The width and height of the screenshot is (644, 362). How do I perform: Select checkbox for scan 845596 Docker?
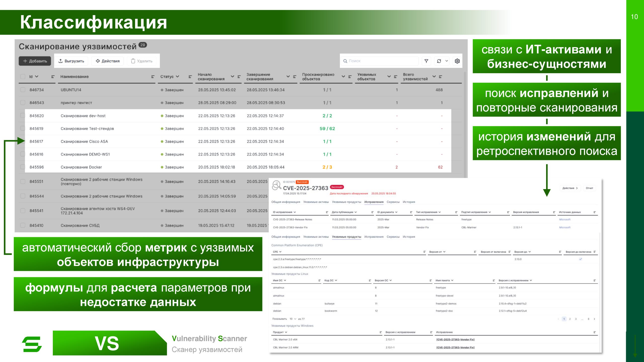[23, 167]
